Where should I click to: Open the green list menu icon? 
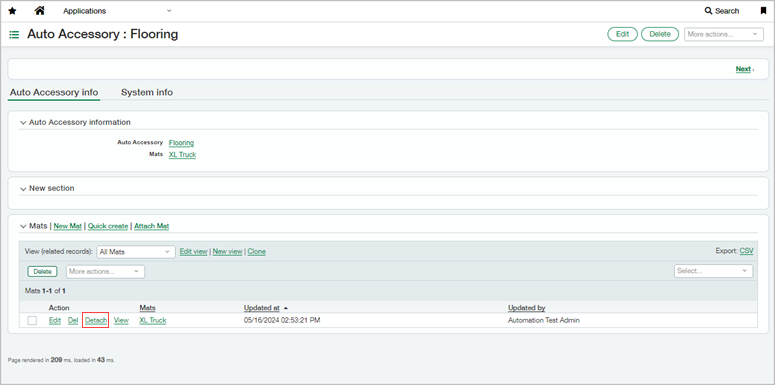[x=14, y=35]
